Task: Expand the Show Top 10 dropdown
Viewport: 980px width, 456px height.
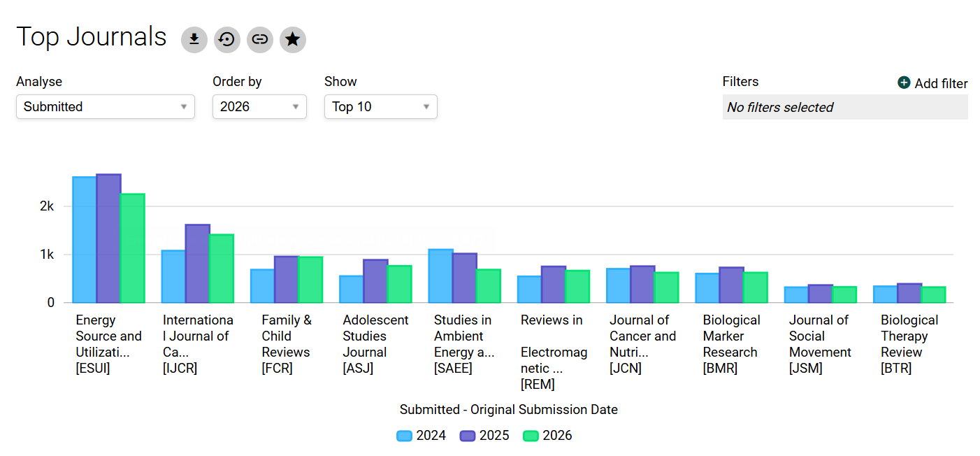Action: (x=381, y=106)
